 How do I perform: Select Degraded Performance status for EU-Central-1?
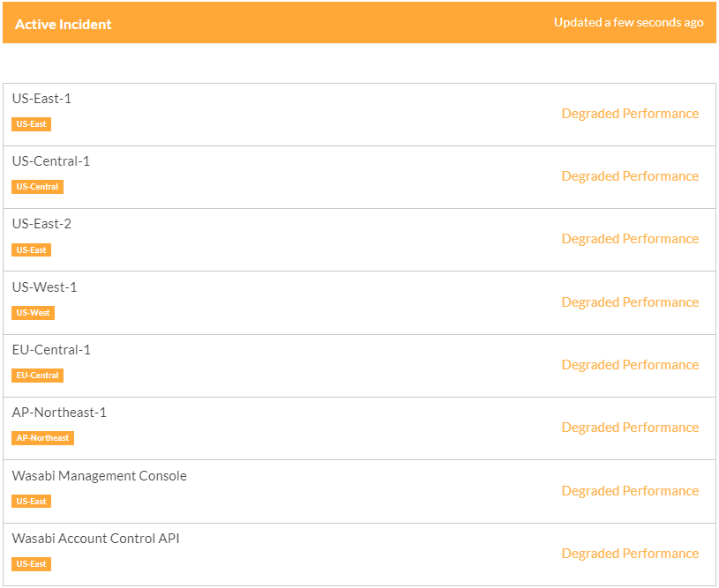click(630, 365)
